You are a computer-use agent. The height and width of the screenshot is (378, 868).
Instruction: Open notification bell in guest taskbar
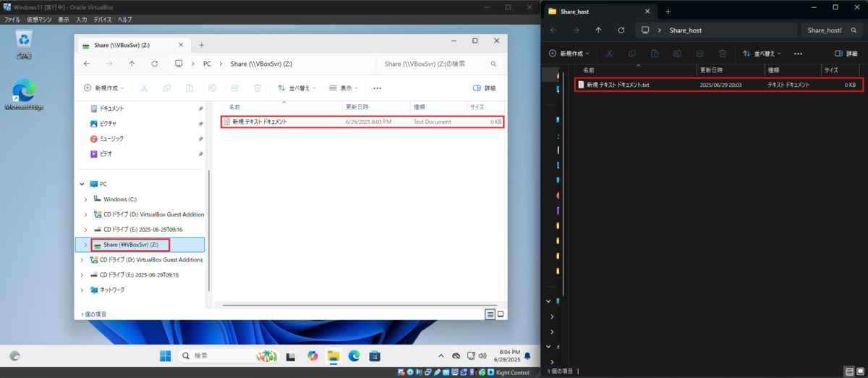[x=527, y=356]
